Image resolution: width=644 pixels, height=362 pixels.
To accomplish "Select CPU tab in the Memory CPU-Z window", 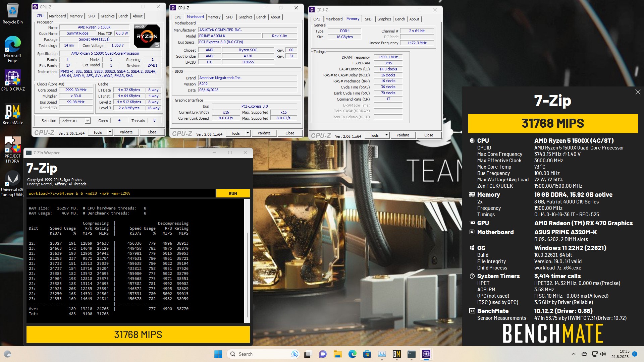I will pyautogui.click(x=317, y=19).
